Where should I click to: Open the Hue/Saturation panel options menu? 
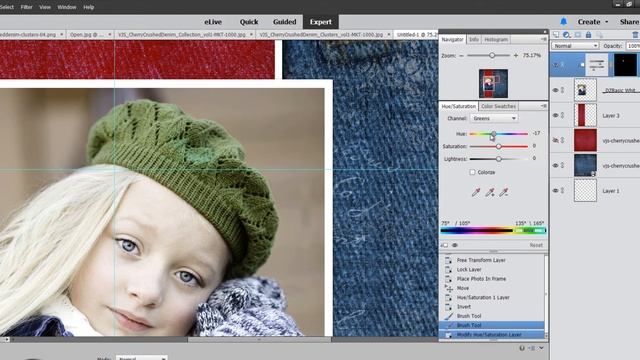click(543, 106)
